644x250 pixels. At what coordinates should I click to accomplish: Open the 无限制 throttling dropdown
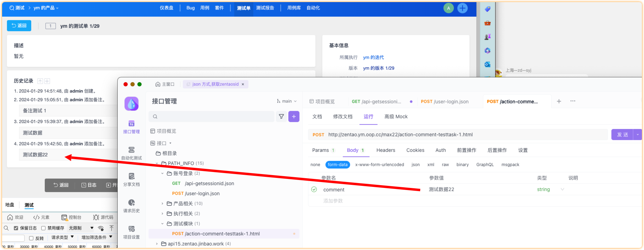[x=81, y=228]
